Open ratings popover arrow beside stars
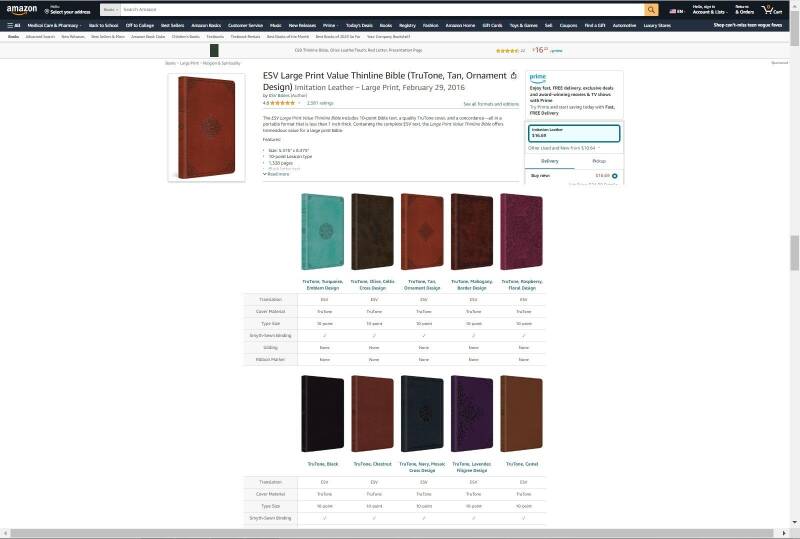 coord(299,103)
